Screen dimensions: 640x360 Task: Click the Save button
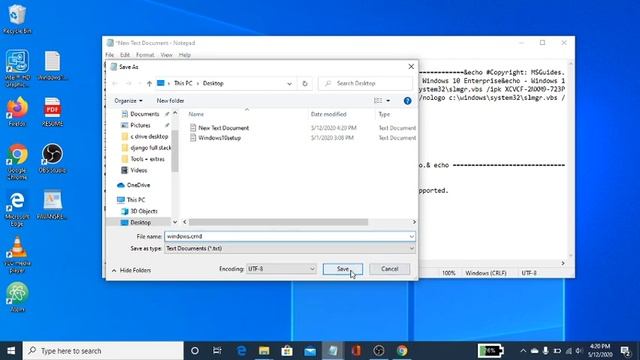pos(343,269)
